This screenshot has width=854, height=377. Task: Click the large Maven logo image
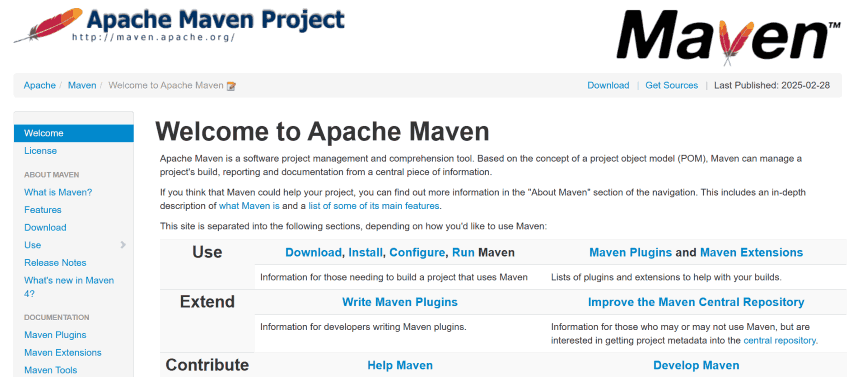(729, 37)
